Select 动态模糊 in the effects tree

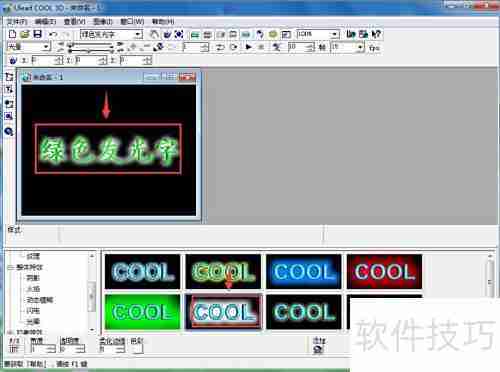tap(40, 300)
